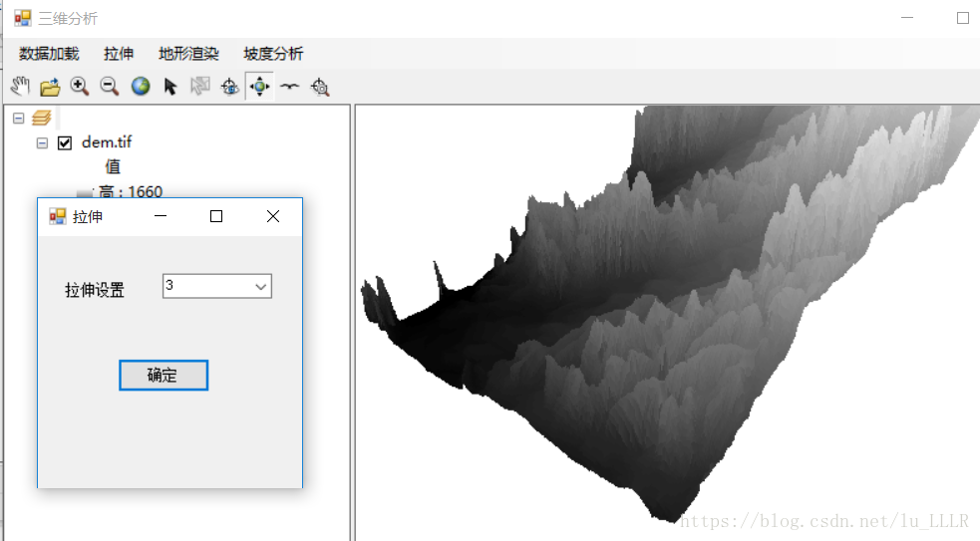The width and height of the screenshot is (980, 541).
Task: Minimize the 拉伸 dialog
Action: pyautogui.click(x=161, y=216)
